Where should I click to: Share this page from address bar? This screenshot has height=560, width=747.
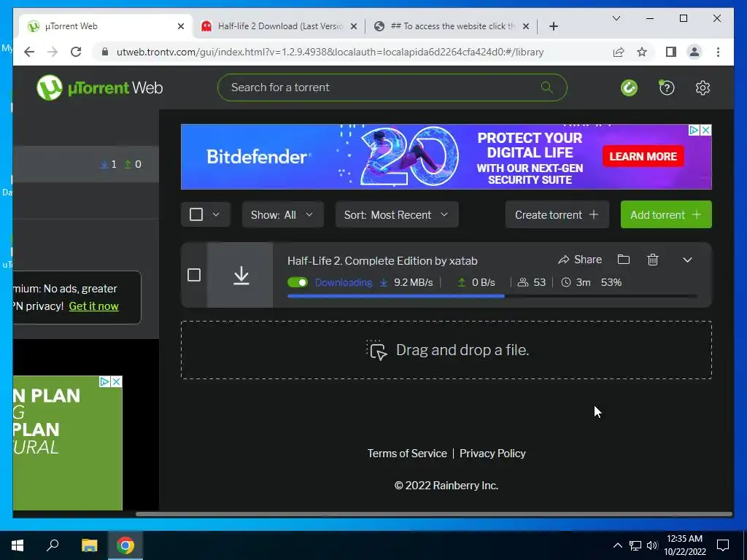click(619, 52)
